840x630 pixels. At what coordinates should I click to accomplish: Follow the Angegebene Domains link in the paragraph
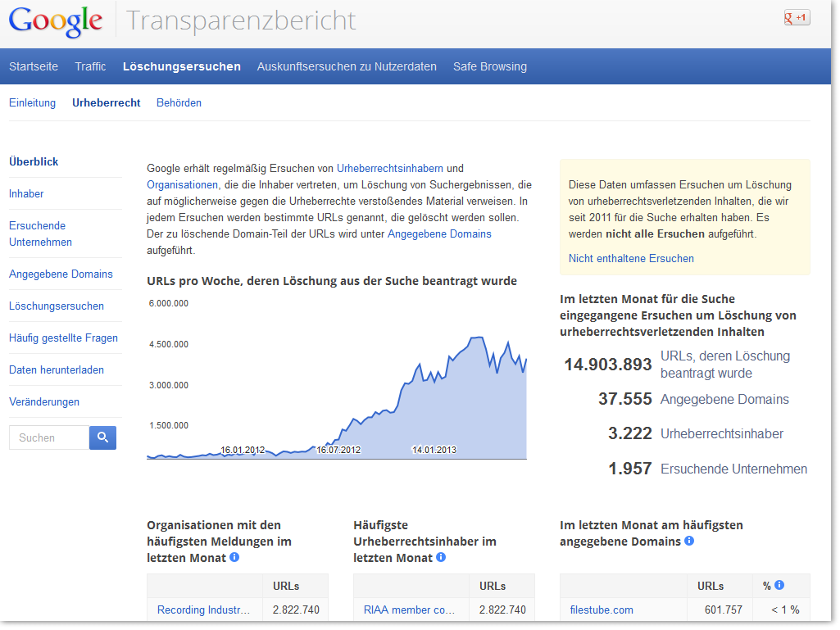[439, 234]
